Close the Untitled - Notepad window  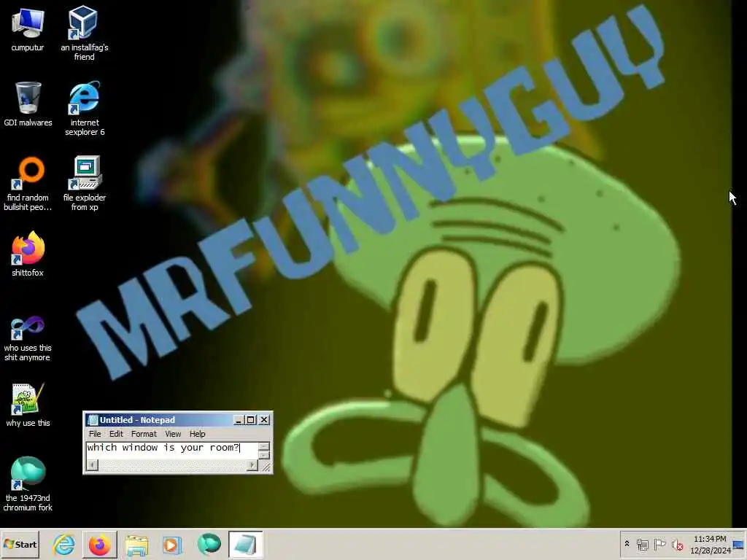pos(264,420)
